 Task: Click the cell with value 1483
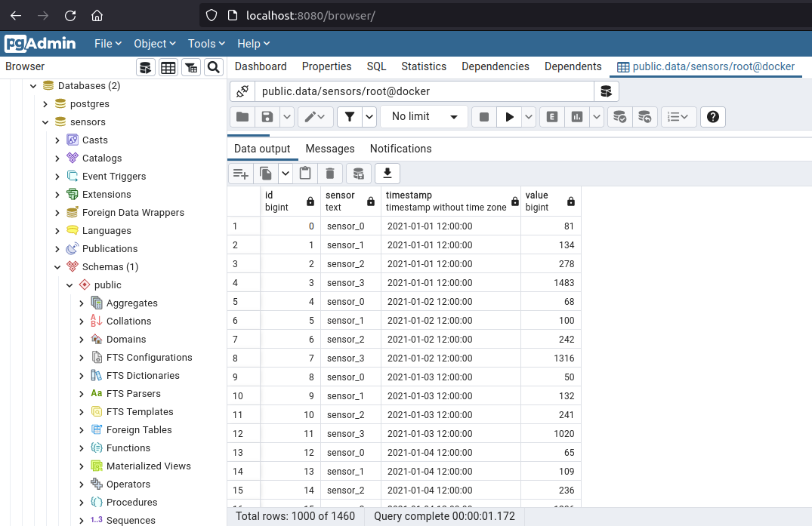[551, 283]
